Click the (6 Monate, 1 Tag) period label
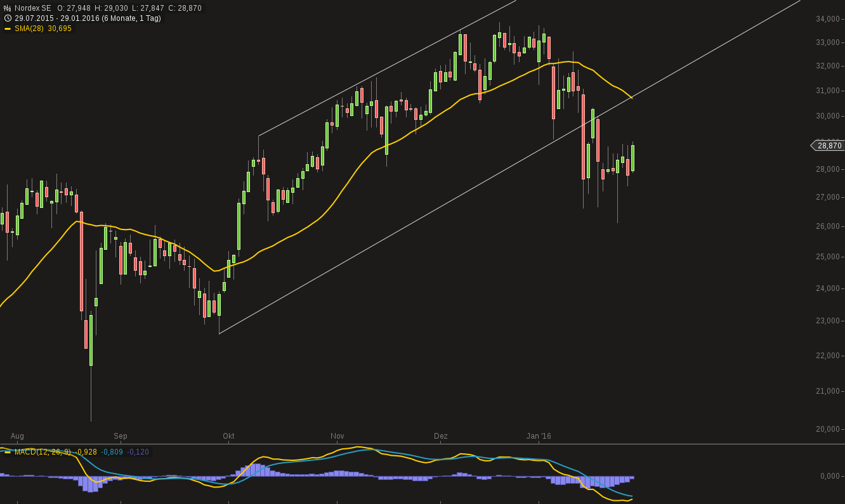Image resolution: width=845 pixels, height=504 pixels. point(131,18)
